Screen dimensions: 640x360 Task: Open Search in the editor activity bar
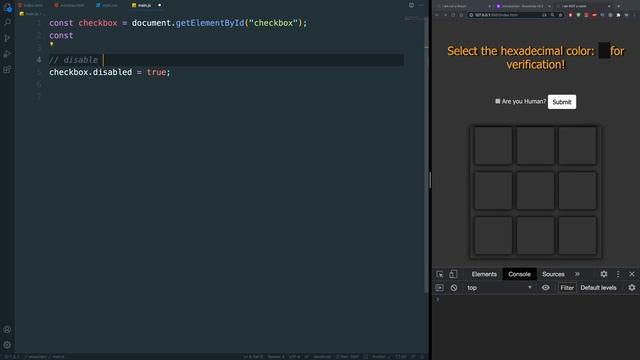pyautogui.click(x=7, y=22)
